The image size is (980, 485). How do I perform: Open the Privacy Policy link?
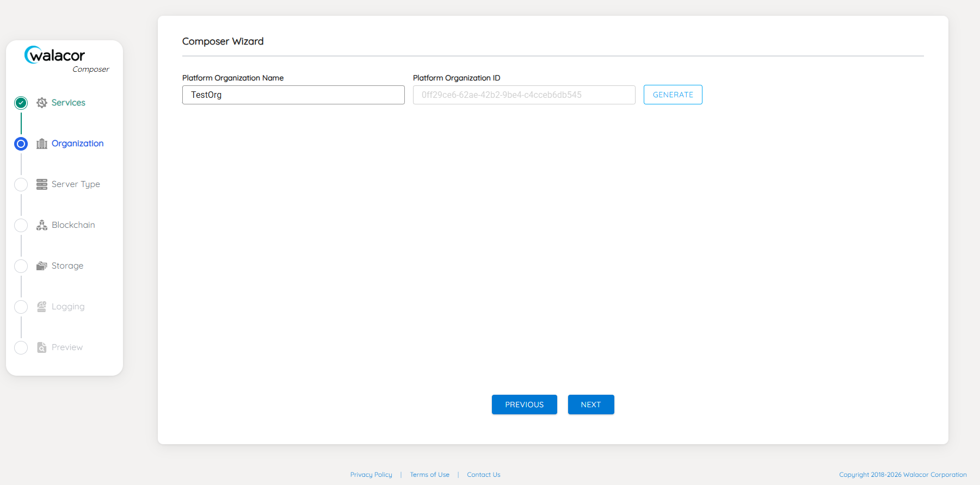[371, 475]
